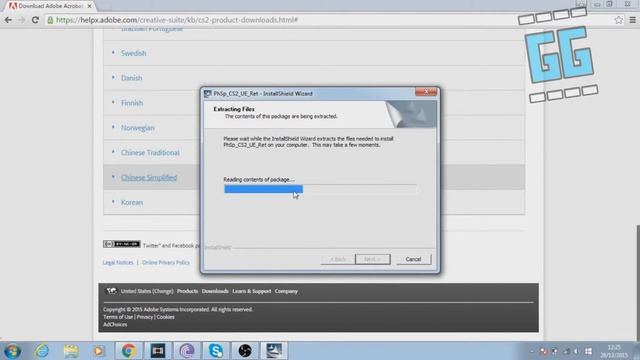Open the Chrome menu hamburger icon

pos(632,20)
